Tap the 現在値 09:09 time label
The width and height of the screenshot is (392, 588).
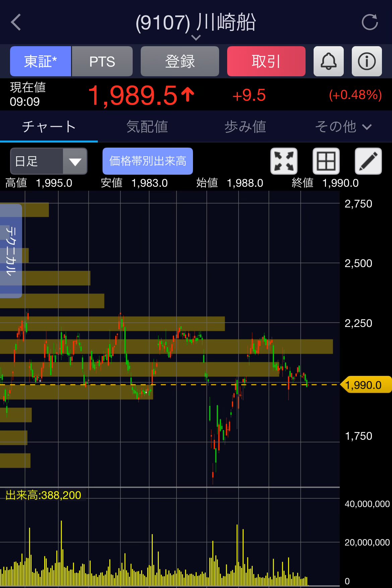coord(27,94)
